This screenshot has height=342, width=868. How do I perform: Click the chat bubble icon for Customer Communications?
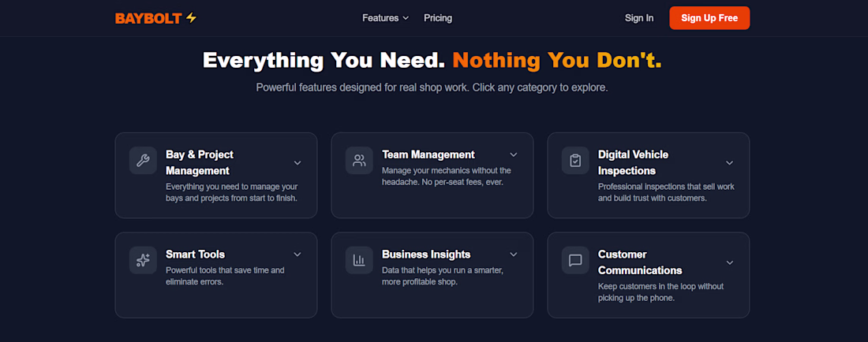[575, 260]
